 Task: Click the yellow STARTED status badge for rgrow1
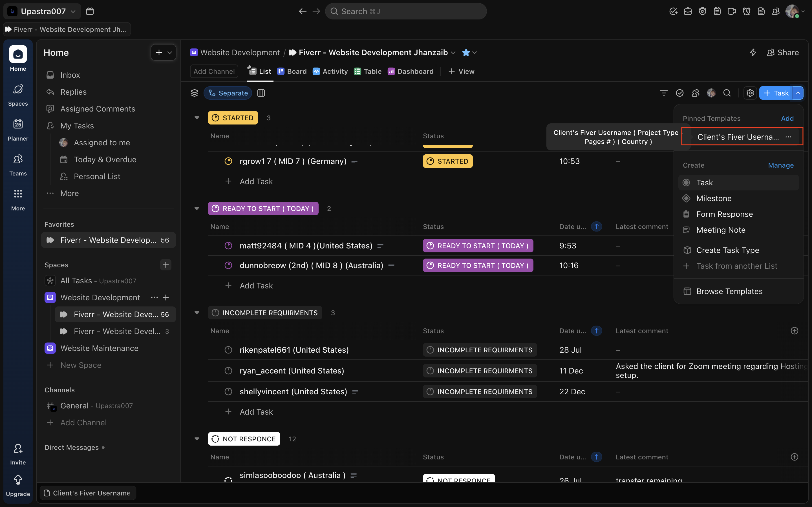pyautogui.click(x=447, y=161)
